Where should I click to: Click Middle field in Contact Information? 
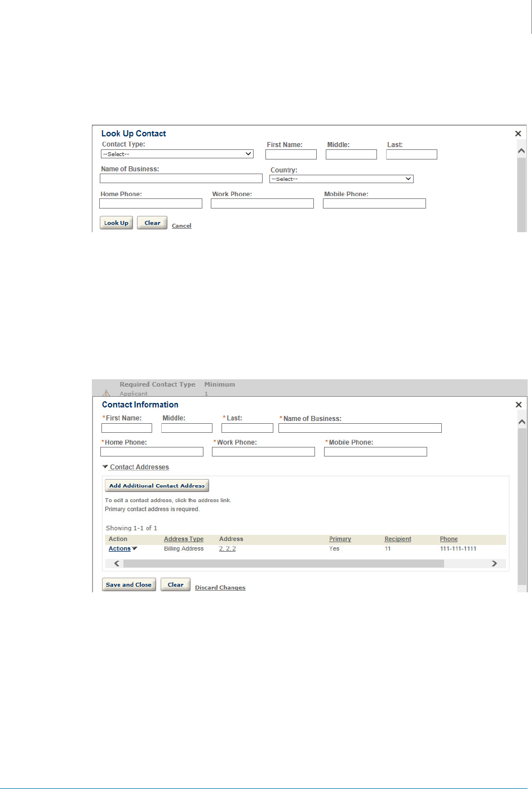[187, 428]
